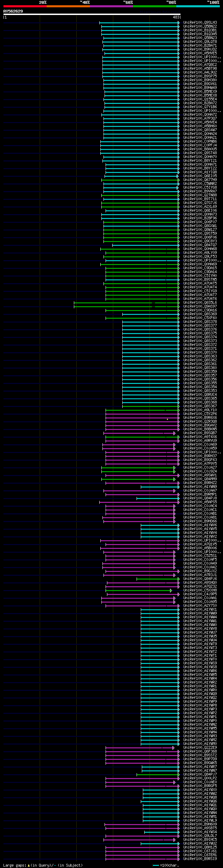Viewport: 223px width, 868px height.
Task: Select hit label UniRef100_B9VRA7
Action: pyautogui.click(x=200, y=191)
